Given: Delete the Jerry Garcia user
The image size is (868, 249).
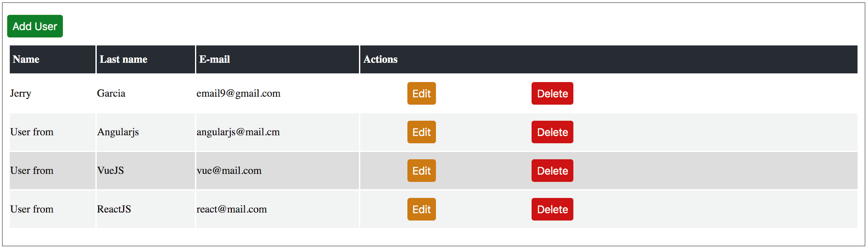Looking at the screenshot, I should coord(552,93).
